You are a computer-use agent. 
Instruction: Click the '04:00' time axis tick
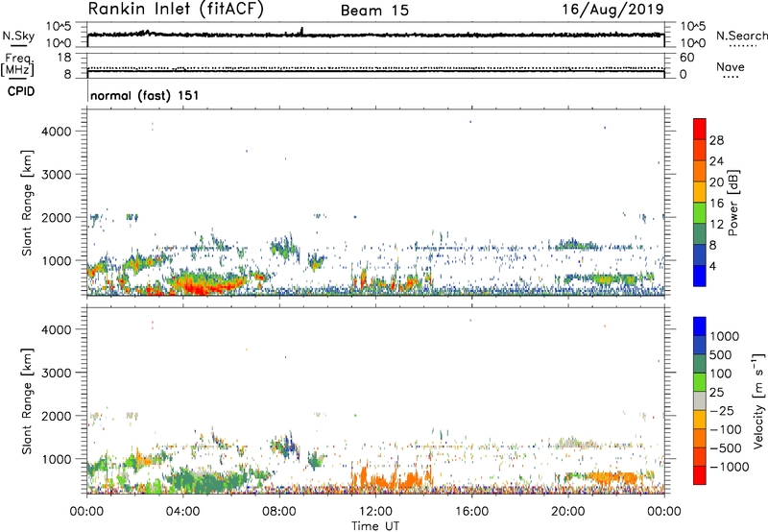(183, 512)
